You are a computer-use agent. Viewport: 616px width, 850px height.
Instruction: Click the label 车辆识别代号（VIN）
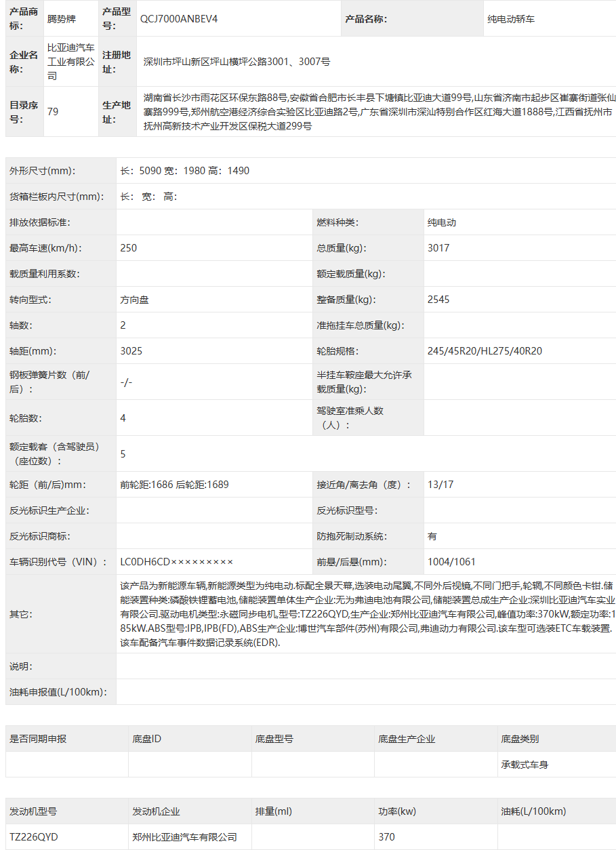click(58, 562)
